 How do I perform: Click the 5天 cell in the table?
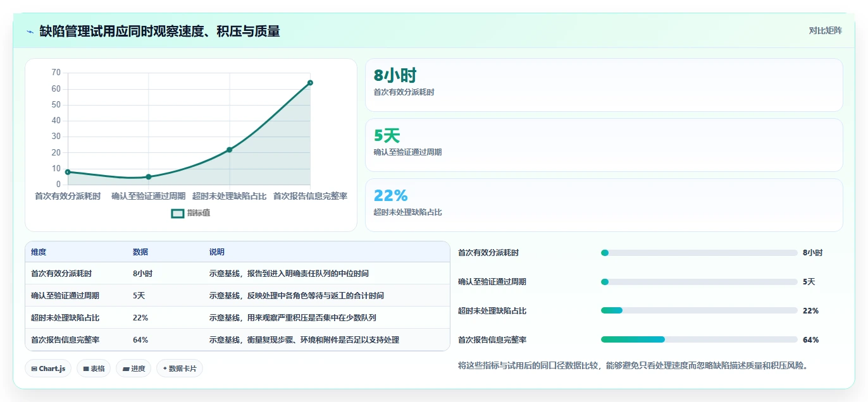pos(139,296)
